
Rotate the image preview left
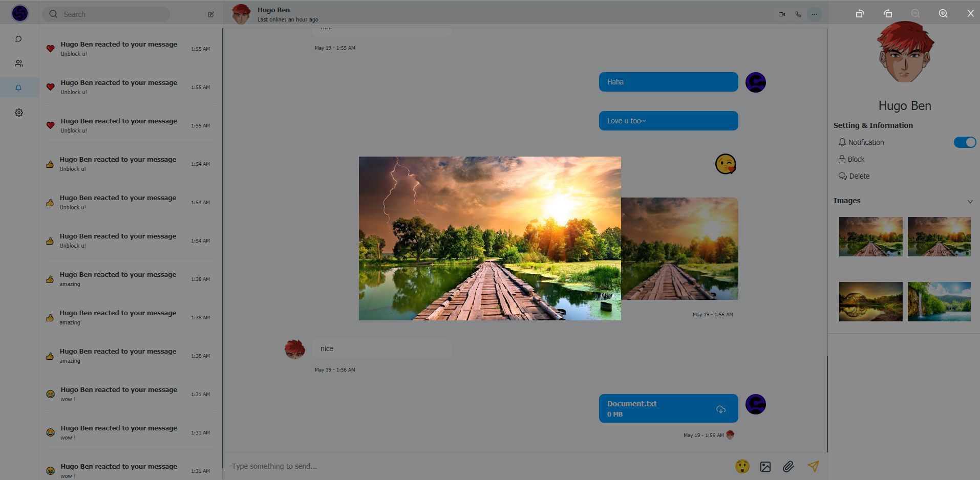pos(860,14)
